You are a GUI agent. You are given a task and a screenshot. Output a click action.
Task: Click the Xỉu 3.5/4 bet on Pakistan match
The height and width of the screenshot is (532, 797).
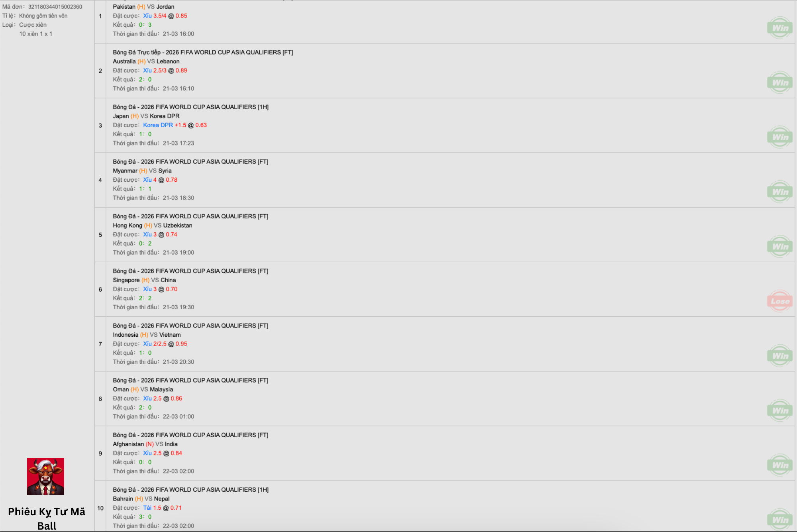(x=155, y=16)
